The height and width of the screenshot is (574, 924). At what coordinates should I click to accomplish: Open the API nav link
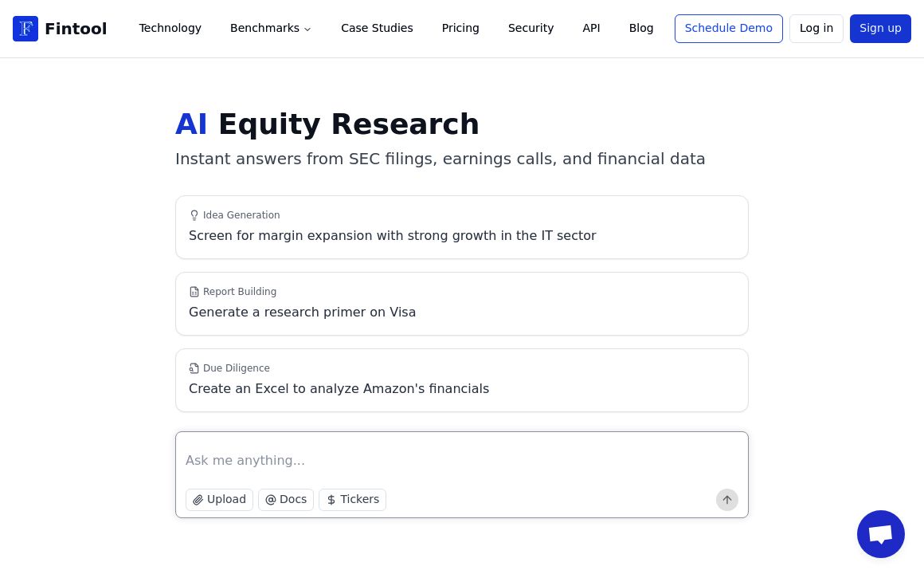pyautogui.click(x=591, y=29)
